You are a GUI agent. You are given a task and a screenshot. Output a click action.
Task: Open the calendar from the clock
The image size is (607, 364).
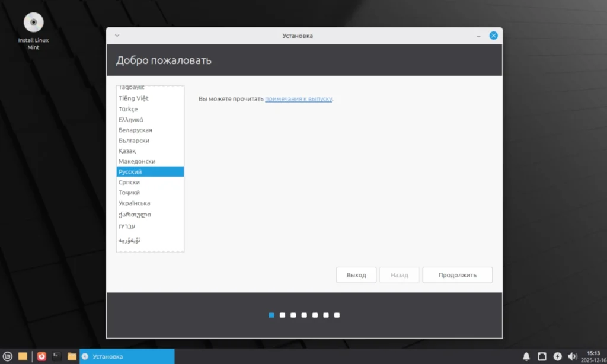click(593, 357)
